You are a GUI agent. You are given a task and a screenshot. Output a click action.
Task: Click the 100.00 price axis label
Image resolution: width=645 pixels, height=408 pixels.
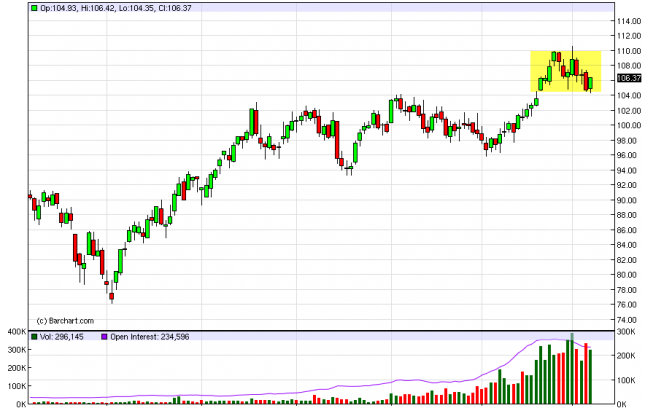pos(628,125)
